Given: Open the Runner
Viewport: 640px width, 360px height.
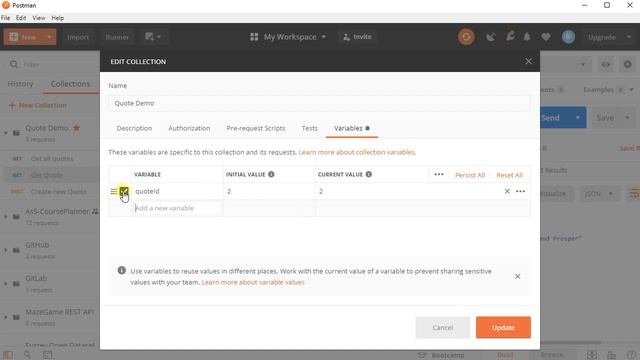Looking at the screenshot, I should click(117, 37).
